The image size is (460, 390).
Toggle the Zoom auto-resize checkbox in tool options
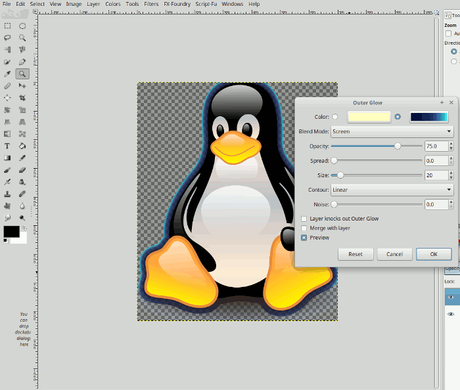(x=449, y=33)
